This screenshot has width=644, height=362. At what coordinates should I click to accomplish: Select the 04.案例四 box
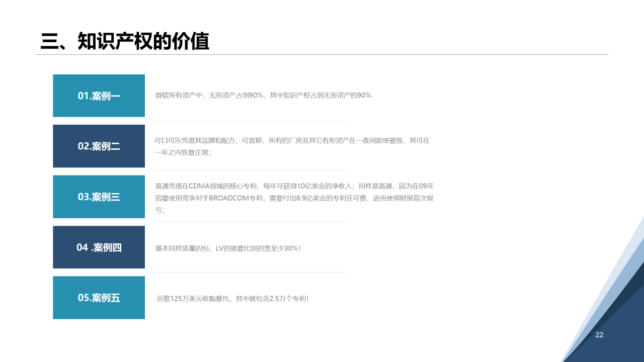tap(99, 247)
